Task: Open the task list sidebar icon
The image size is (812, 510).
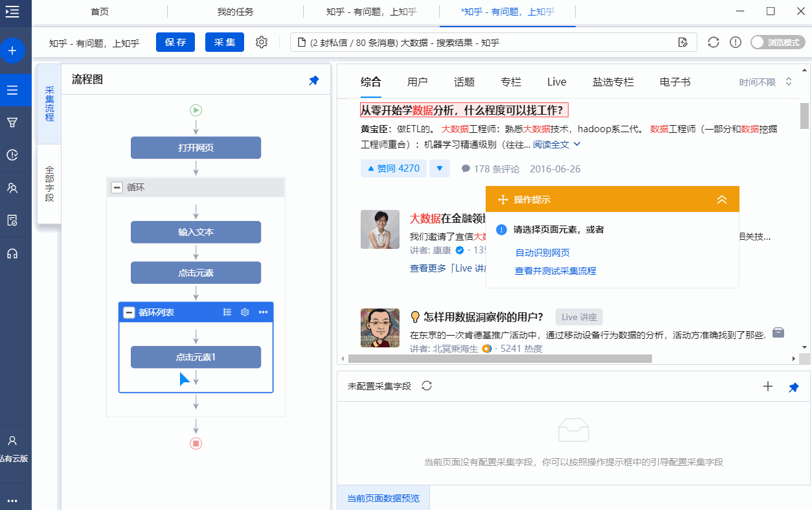Action: pyautogui.click(x=12, y=90)
